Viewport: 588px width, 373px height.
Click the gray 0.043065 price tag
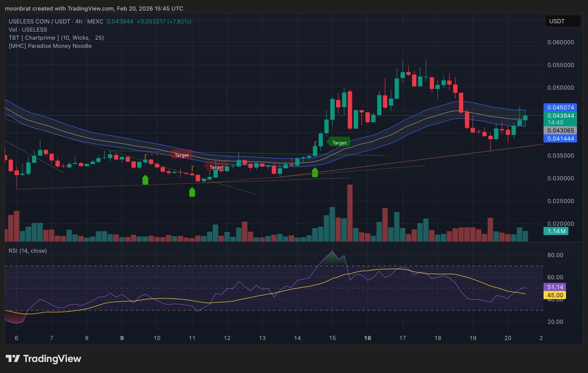pos(560,131)
